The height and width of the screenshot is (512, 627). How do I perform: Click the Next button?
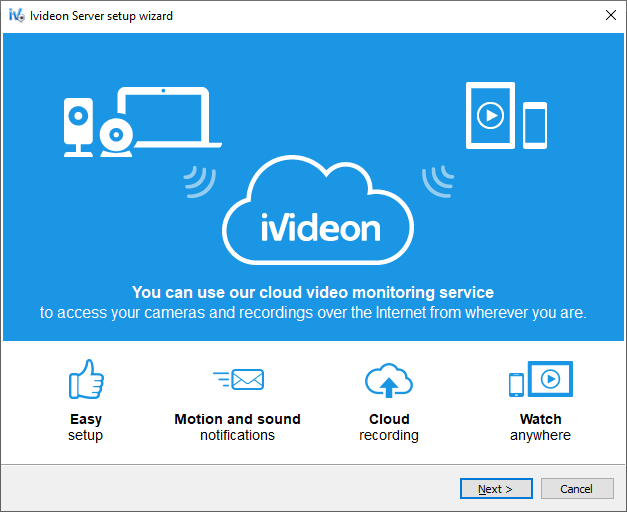496,488
